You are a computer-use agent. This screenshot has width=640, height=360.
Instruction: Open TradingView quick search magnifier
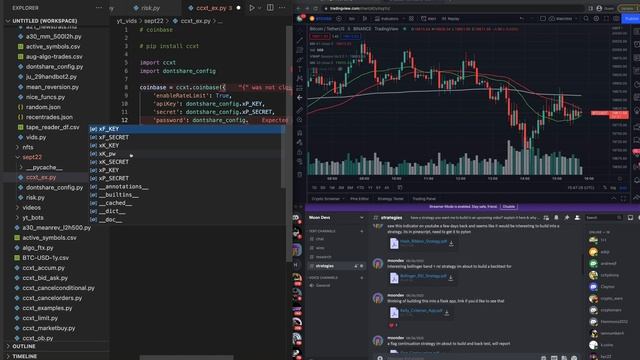point(586,19)
